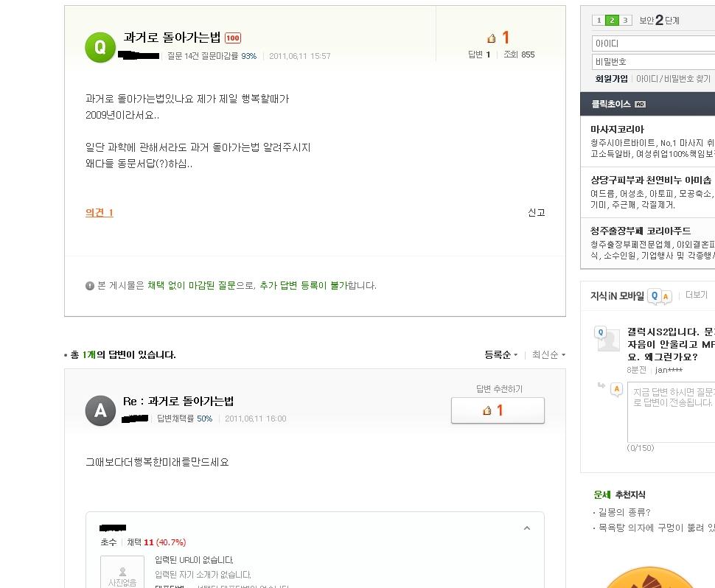Click the AD badge next to 클릭초이스
The image size is (715, 588).
[641, 105]
